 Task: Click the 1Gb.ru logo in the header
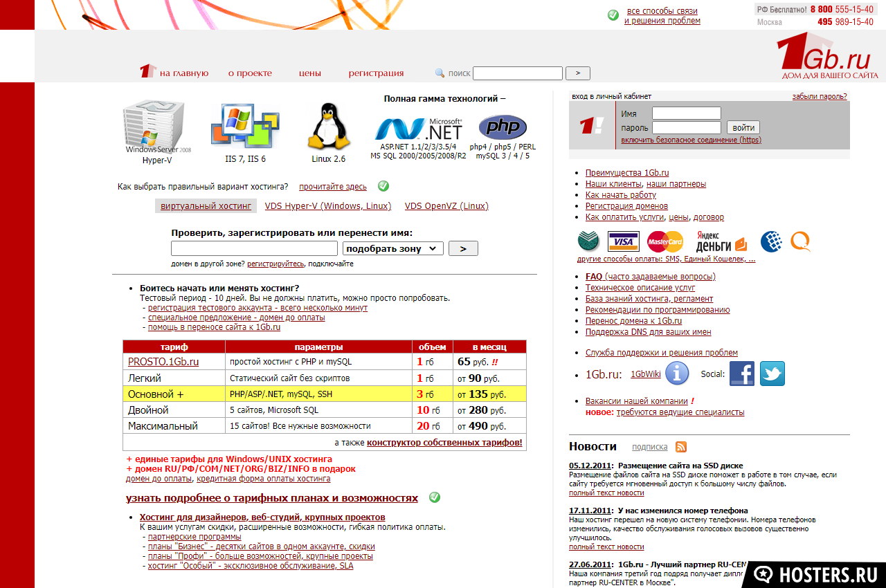pyautogui.click(x=827, y=55)
